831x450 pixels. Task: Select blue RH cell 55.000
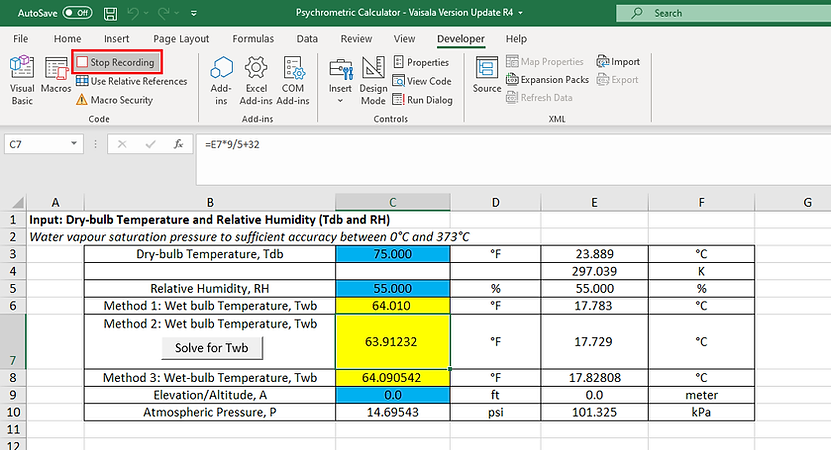tap(393, 288)
